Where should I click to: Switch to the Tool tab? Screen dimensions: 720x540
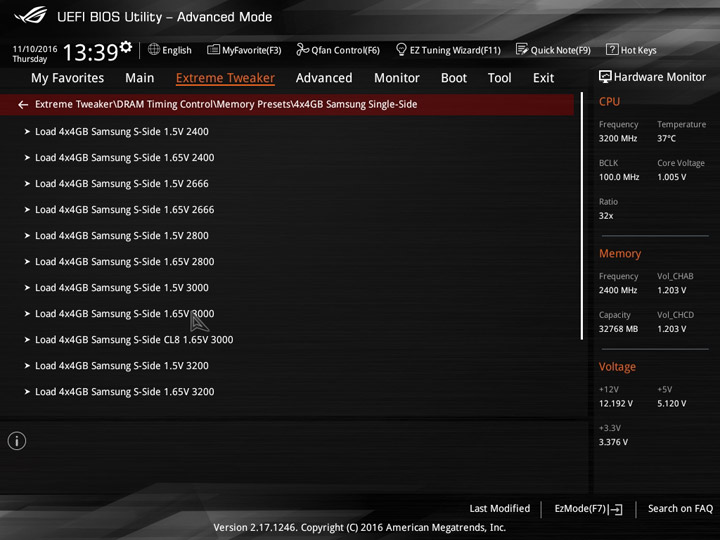click(500, 78)
